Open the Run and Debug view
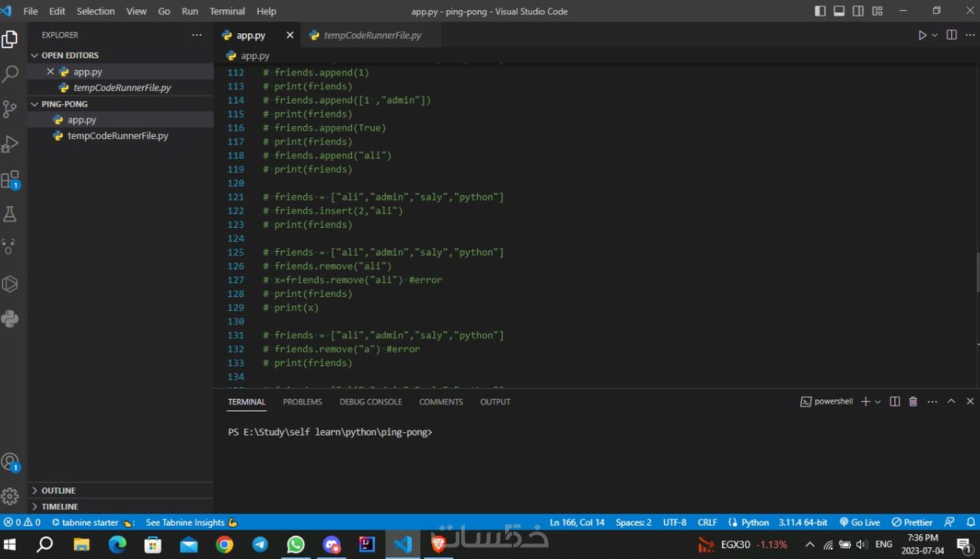980x559 pixels. [x=10, y=144]
